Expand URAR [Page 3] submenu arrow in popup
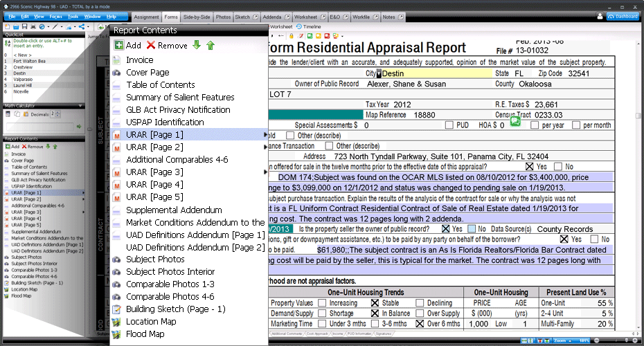 (265, 172)
